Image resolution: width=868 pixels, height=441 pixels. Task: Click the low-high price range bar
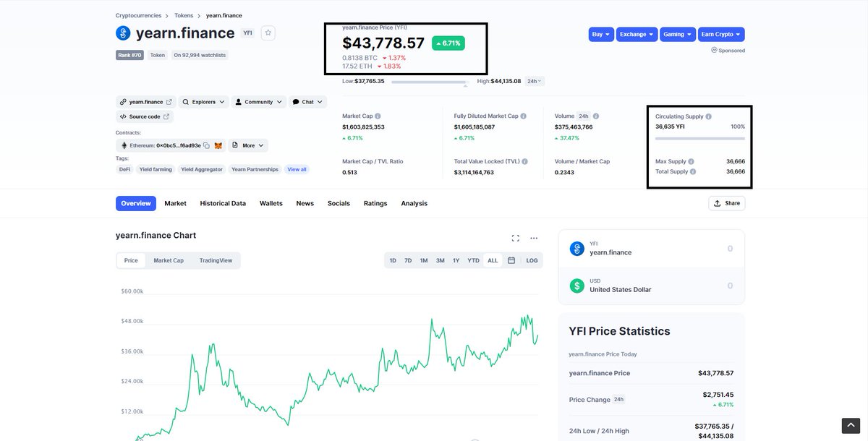click(430, 82)
